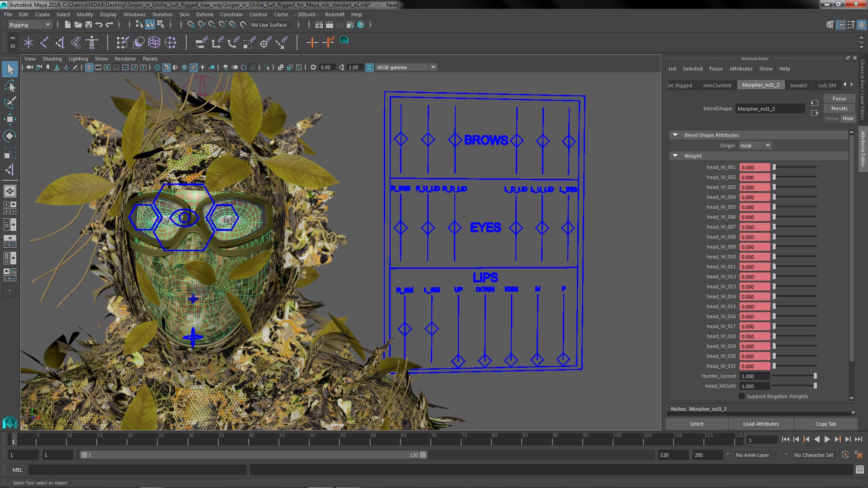Open the sRGB gamma view transform dropdown
The image size is (868, 488).
tap(406, 67)
